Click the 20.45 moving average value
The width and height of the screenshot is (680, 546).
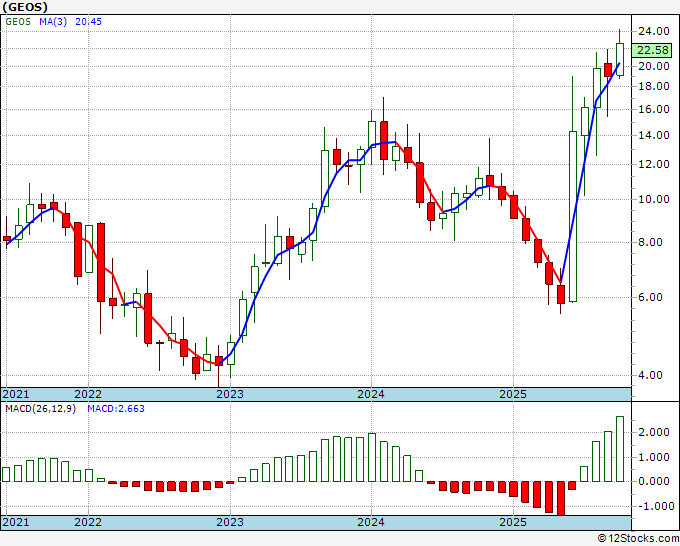pyautogui.click(x=88, y=22)
